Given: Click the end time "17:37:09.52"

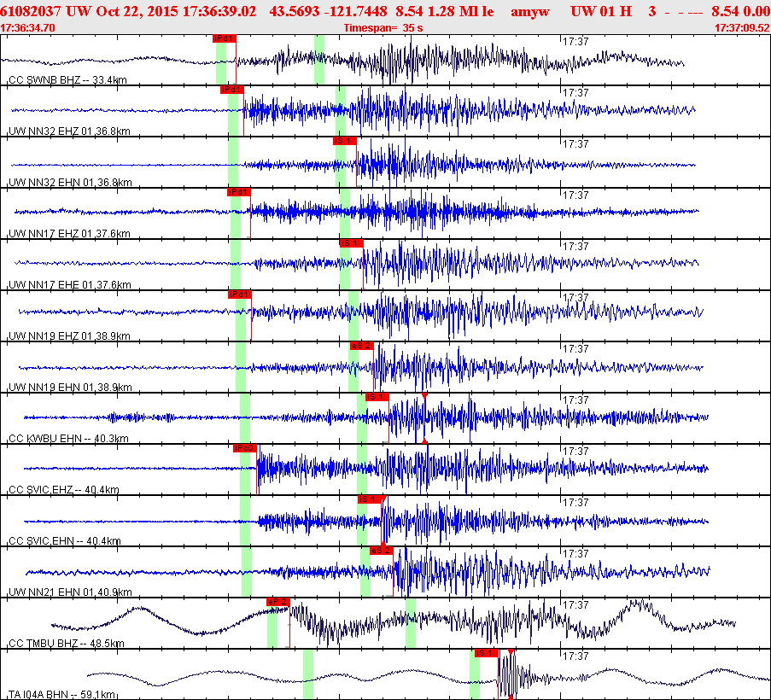Looking at the screenshot, I should [743, 28].
